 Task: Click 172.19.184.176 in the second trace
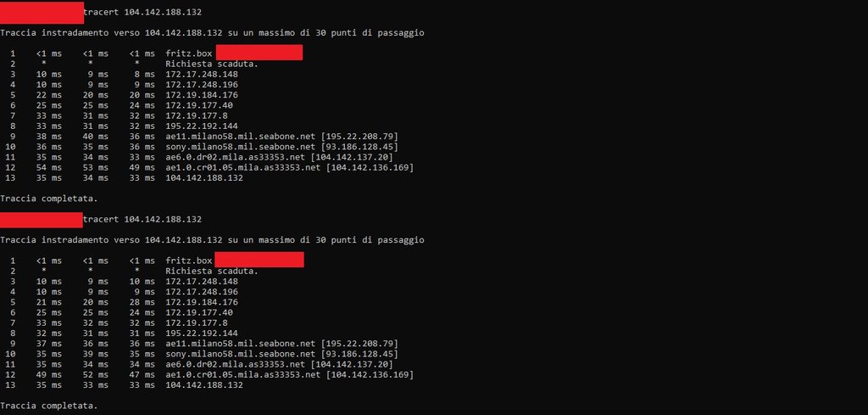tap(202, 302)
